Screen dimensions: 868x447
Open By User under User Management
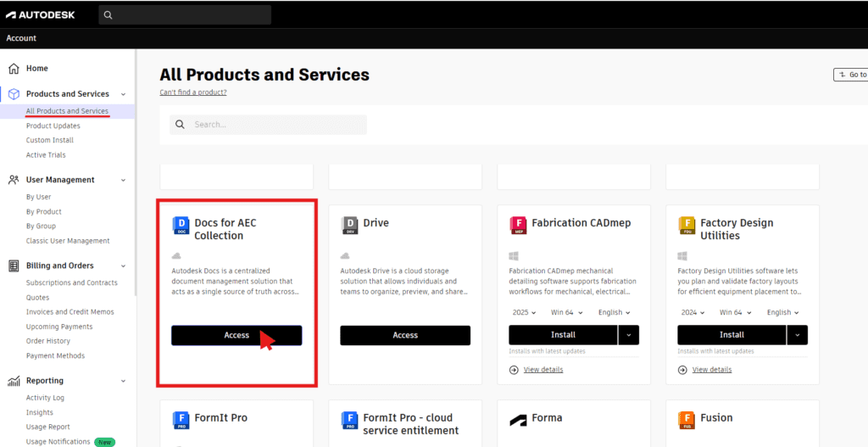pos(39,197)
